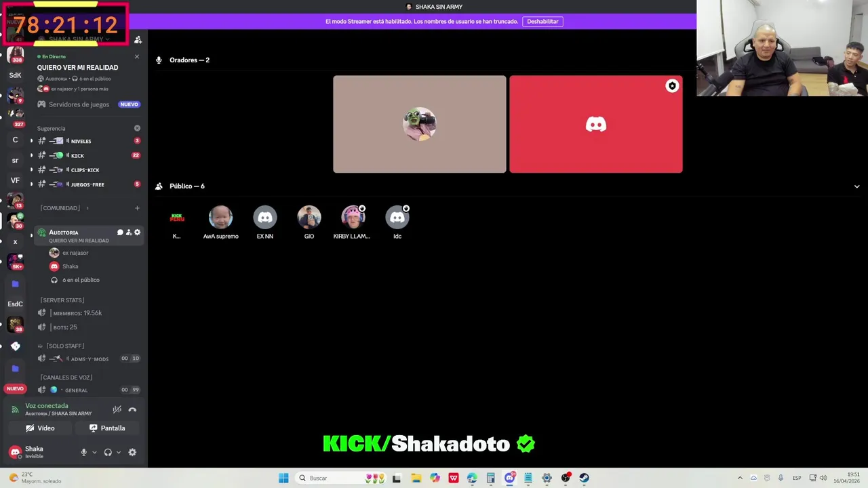
Task: Add a channel to COMUNIDAD with plus
Action: click(137, 208)
